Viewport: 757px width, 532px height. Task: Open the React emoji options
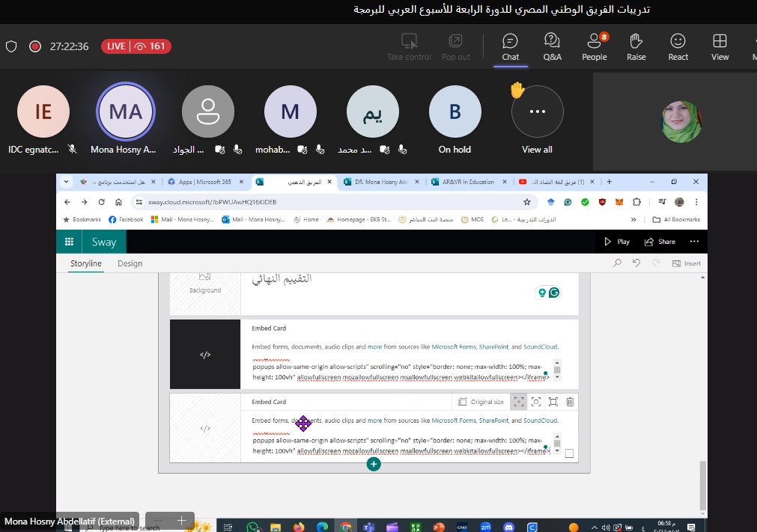678,47
